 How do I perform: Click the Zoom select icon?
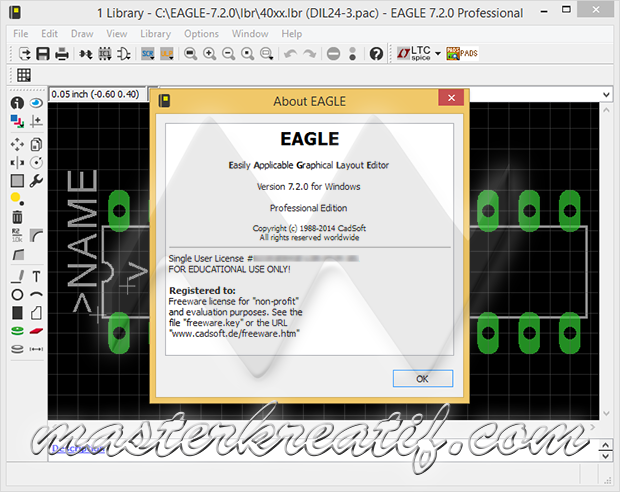tap(267, 53)
